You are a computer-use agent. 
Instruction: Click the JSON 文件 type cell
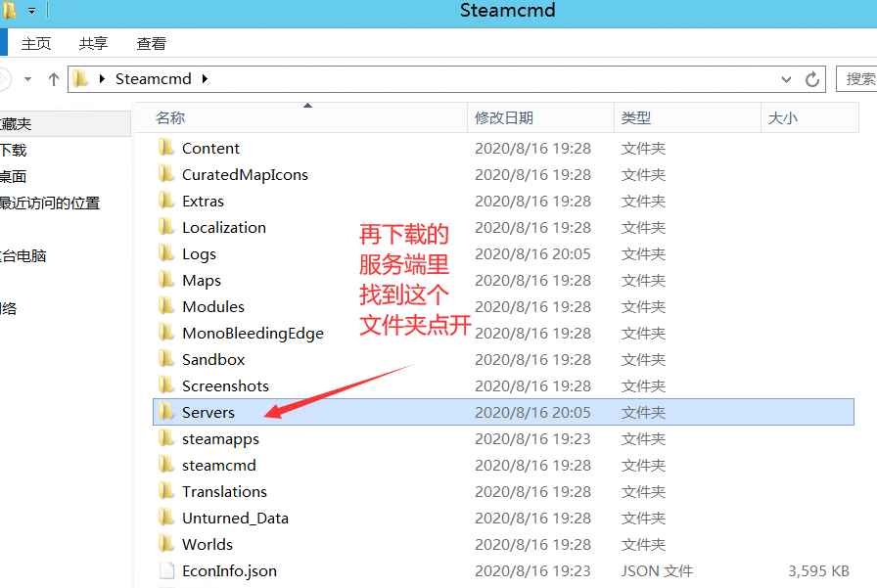[657, 570]
